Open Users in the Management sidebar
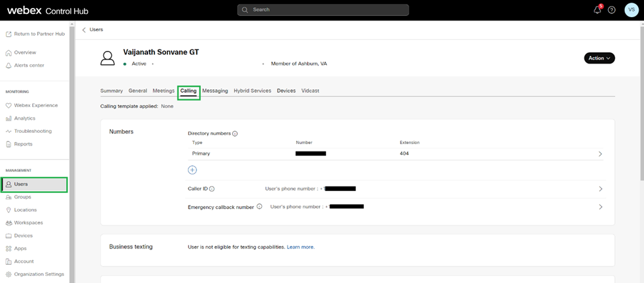 coord(34,184)
